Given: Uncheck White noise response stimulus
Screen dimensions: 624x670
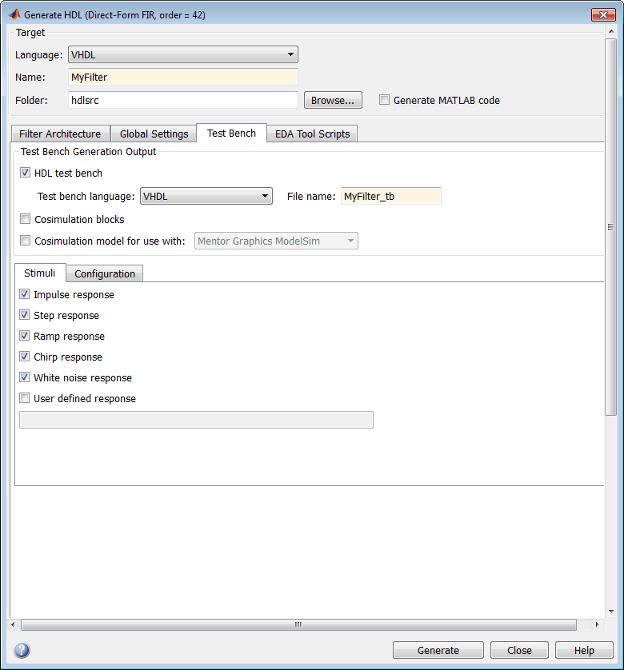Looking at the screenshot, I should coord(24,377).
